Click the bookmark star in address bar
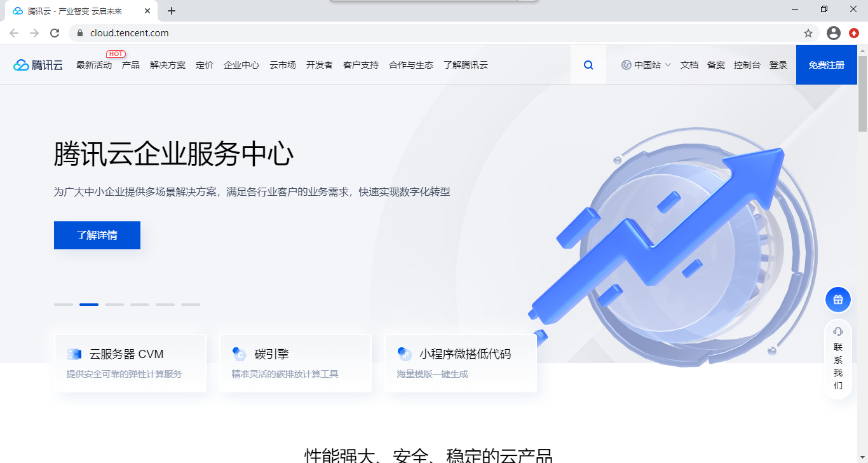Image resolution: width=868 pixels, height=463 pixels. pyautogui.click(x=808, y=32)
